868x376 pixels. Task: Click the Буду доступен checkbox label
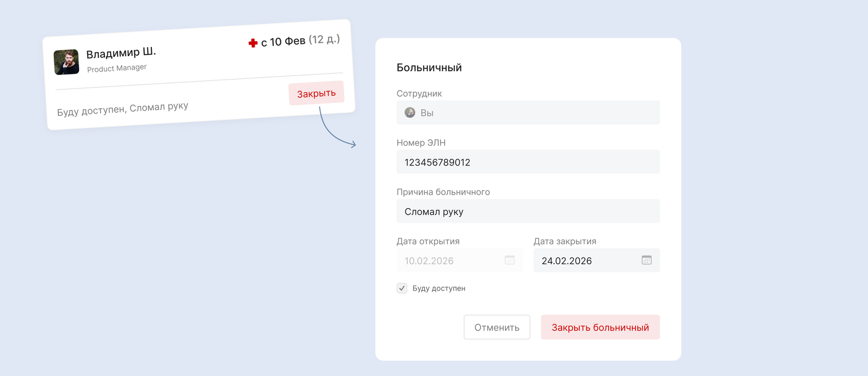point(439,289)
